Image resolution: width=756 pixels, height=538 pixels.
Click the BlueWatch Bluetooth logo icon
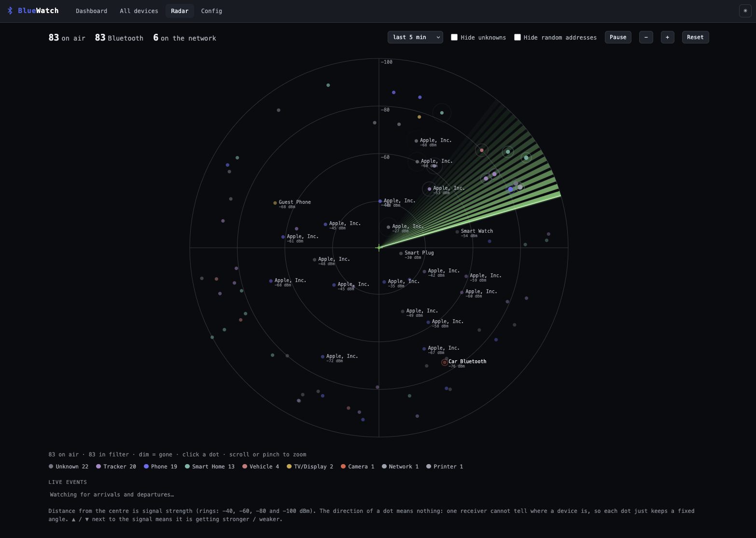[x=10, y=11]
